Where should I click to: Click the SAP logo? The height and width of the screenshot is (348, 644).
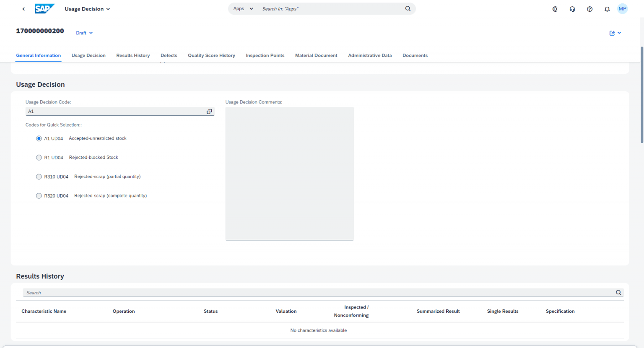[x=45, y=8]
